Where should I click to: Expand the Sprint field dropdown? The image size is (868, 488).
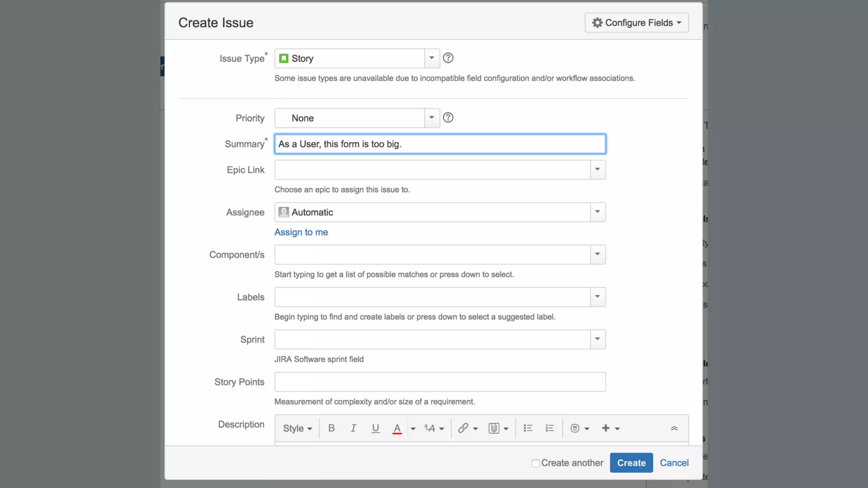click(x=597, y=339)
